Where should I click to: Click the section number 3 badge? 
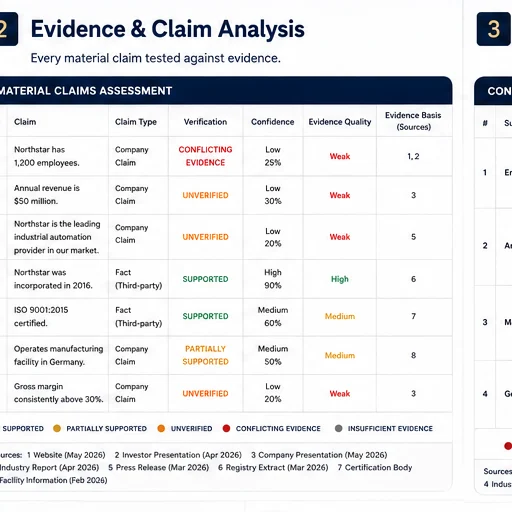(494, 29)
